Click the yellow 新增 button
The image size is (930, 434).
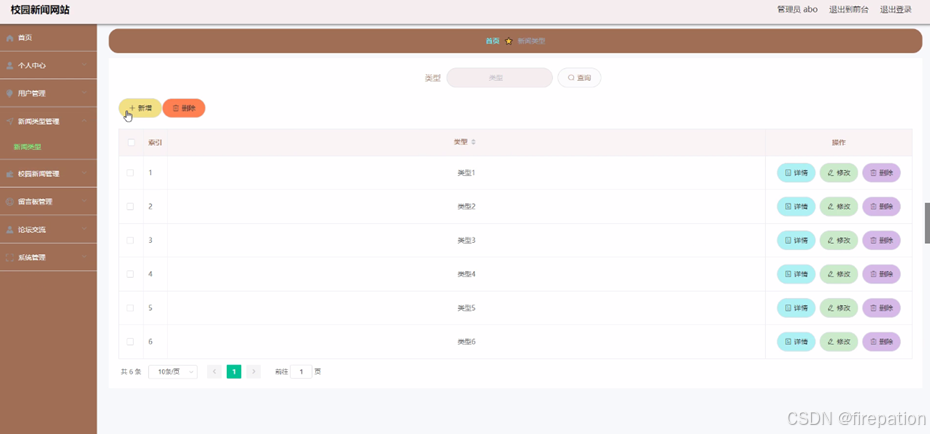140,108
